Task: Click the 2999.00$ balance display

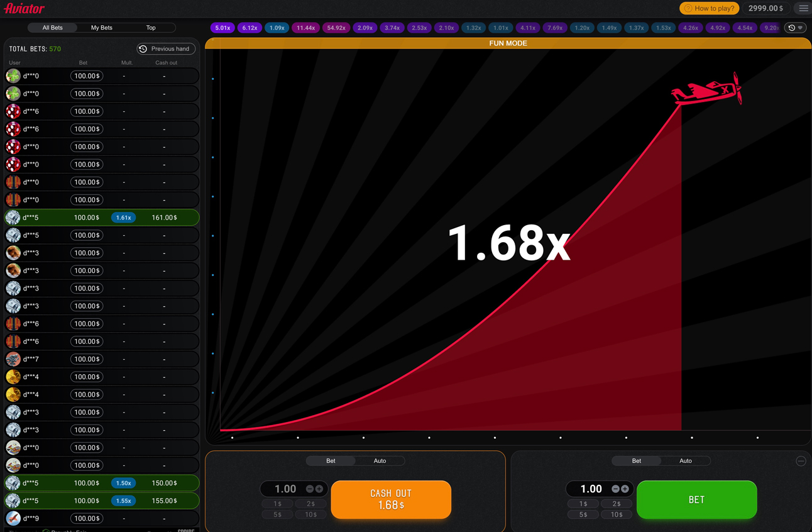Action: (x=766, y=8)
